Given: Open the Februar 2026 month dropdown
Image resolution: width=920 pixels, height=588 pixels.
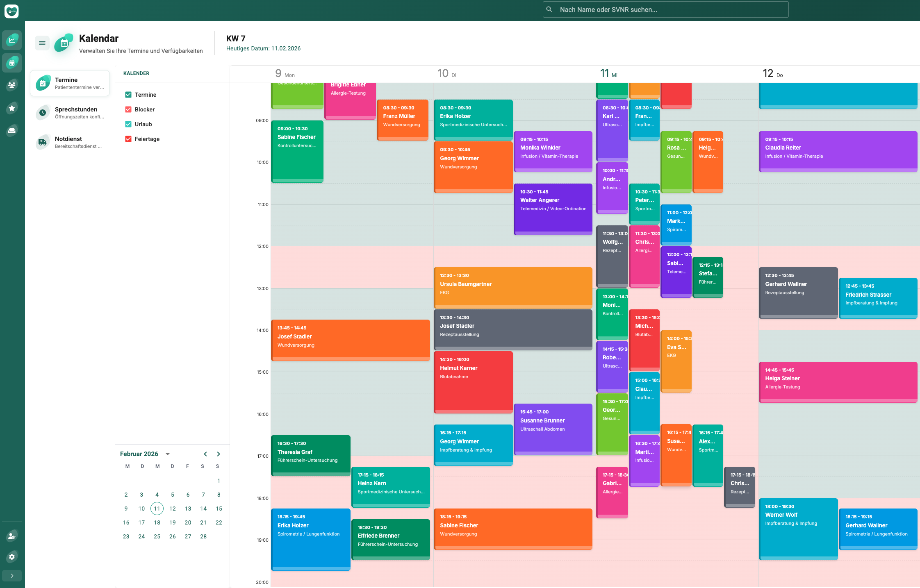Looking at the screenshot, I should coord(167,454).
